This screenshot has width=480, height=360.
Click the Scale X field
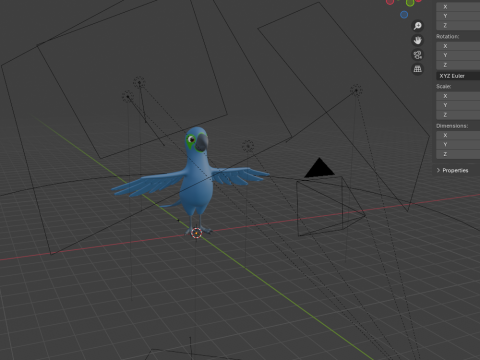coord(458,96)
